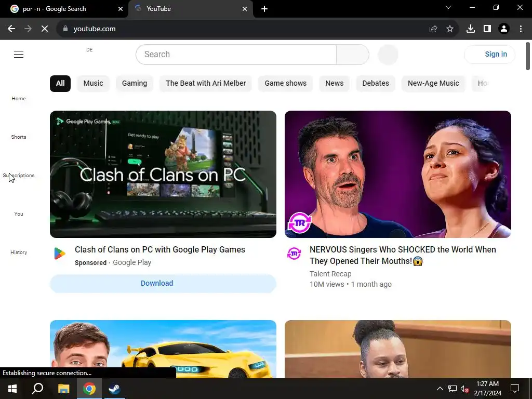Open network status tray icon
Image resolution: width=532 pixels, height=399 pixels.
[x=453, y=389]
